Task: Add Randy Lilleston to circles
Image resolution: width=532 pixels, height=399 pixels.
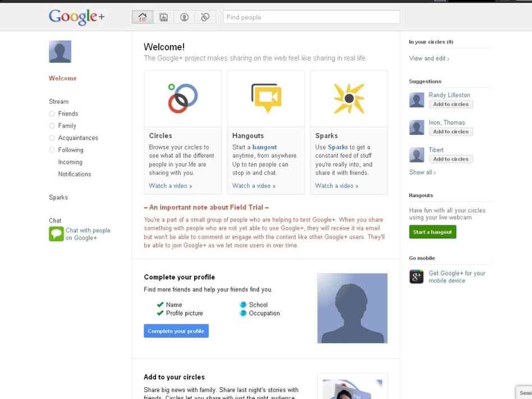Action: [451, 104]
